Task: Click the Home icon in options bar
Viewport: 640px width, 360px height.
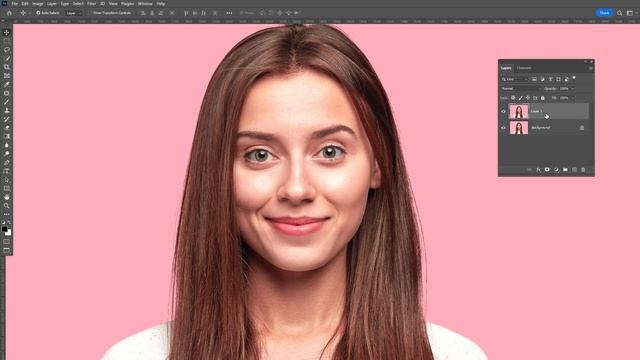Action: coord(9,13)
